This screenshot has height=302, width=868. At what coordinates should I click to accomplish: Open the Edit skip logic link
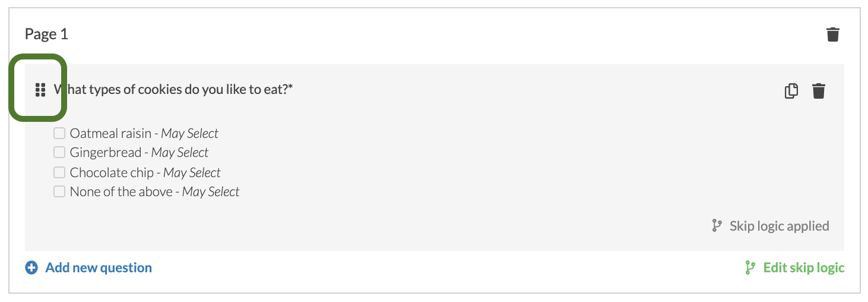(804, 268)
